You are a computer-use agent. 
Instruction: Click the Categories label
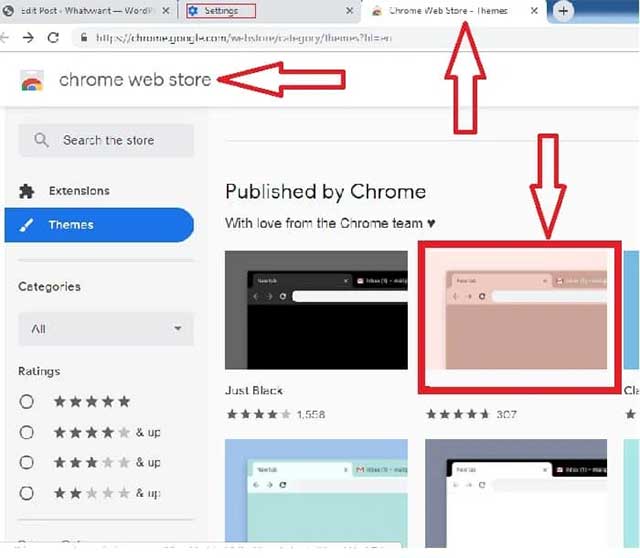coord(49,287)
